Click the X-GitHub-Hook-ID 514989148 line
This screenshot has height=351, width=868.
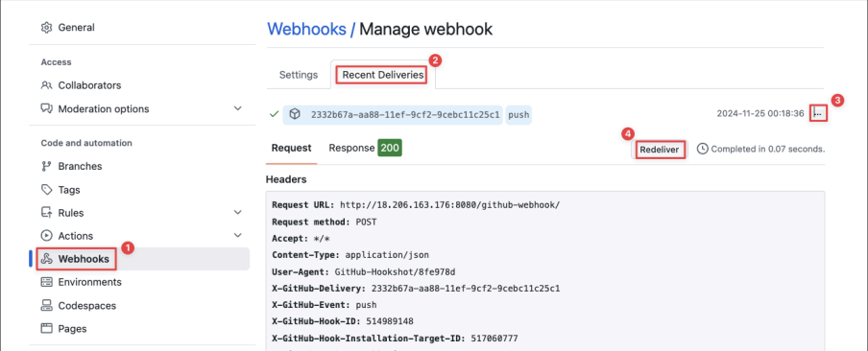coord(342,321)
